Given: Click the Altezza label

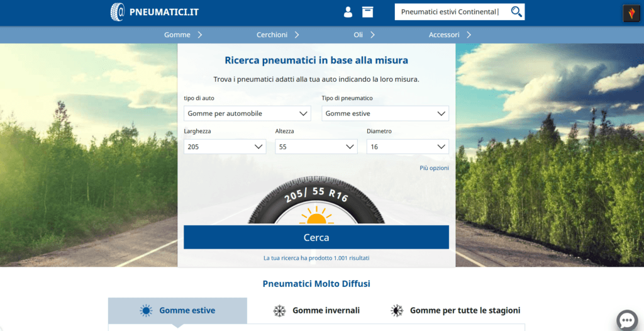Looking at the screenshot, I should tap(284, 131).
